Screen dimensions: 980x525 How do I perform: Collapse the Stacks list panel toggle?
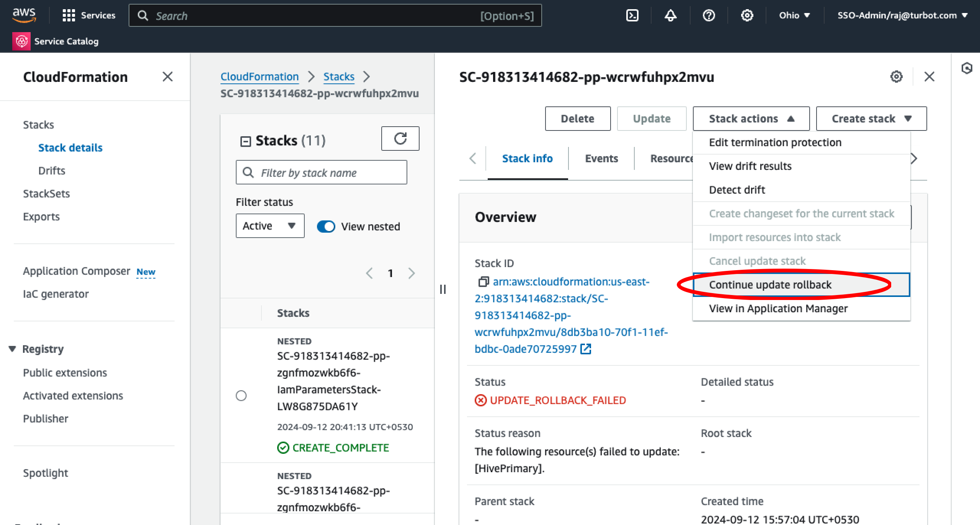tap(245, 142)
